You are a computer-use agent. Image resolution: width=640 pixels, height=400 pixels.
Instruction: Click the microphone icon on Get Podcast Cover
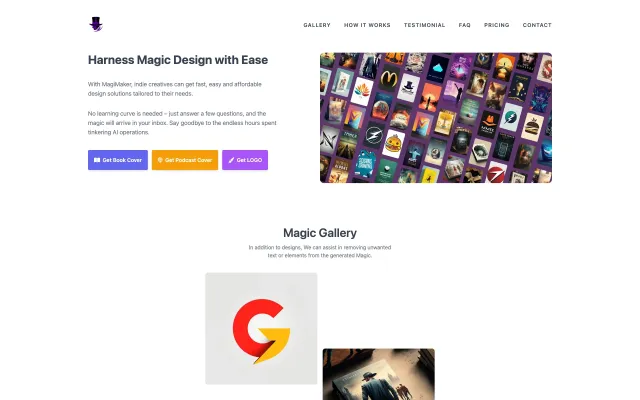point(160,160)
